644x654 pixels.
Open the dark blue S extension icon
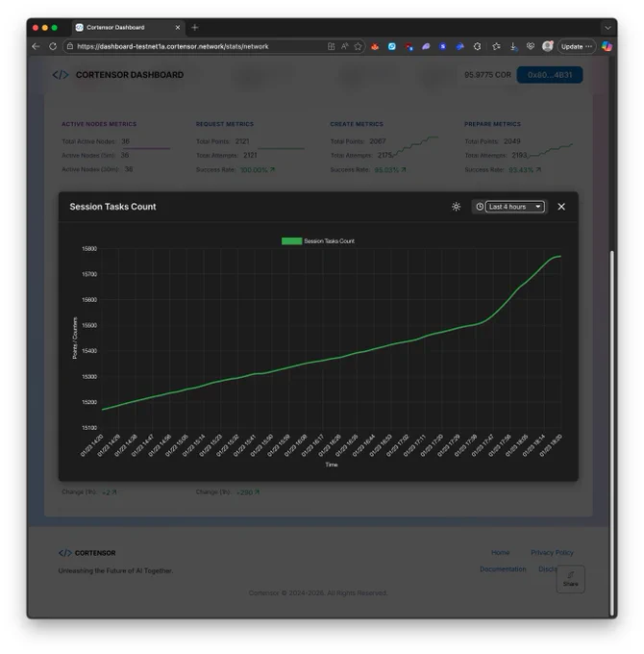(x=443, y=47)
